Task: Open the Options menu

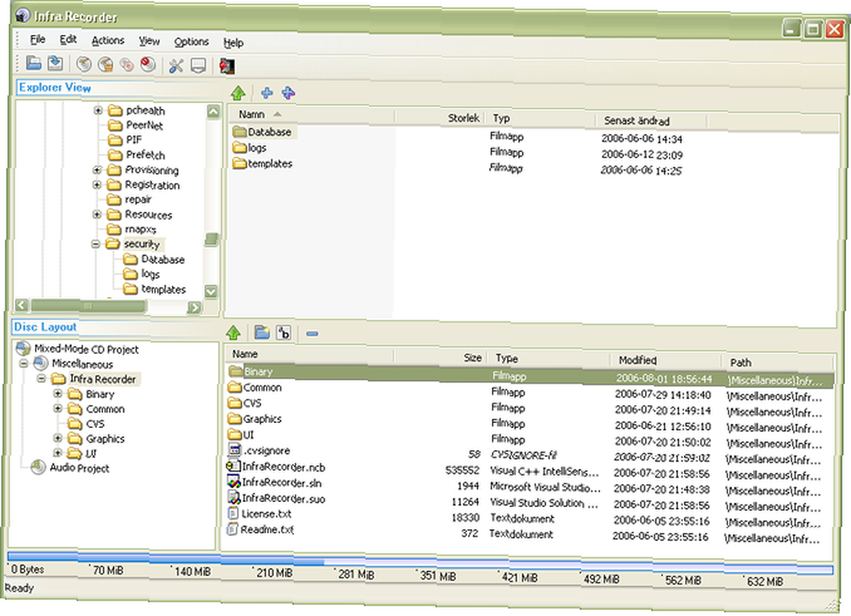Action: (191, 42)
